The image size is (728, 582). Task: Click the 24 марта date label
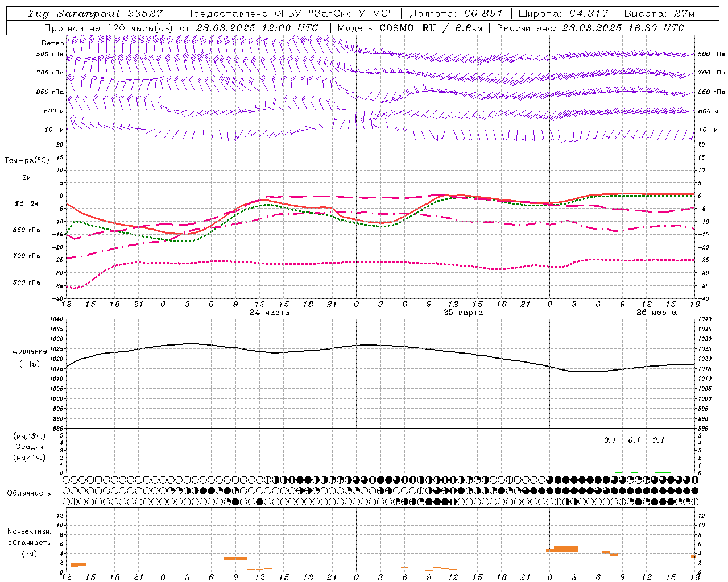pyautogui.click(x=270, y=313)
